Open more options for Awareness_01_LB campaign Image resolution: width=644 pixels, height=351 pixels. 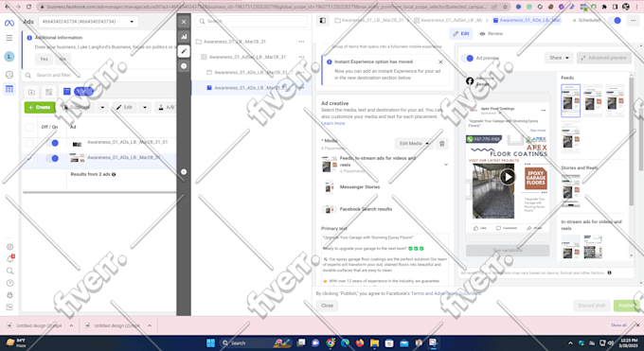pyautogui.click(x=301, y=42)
